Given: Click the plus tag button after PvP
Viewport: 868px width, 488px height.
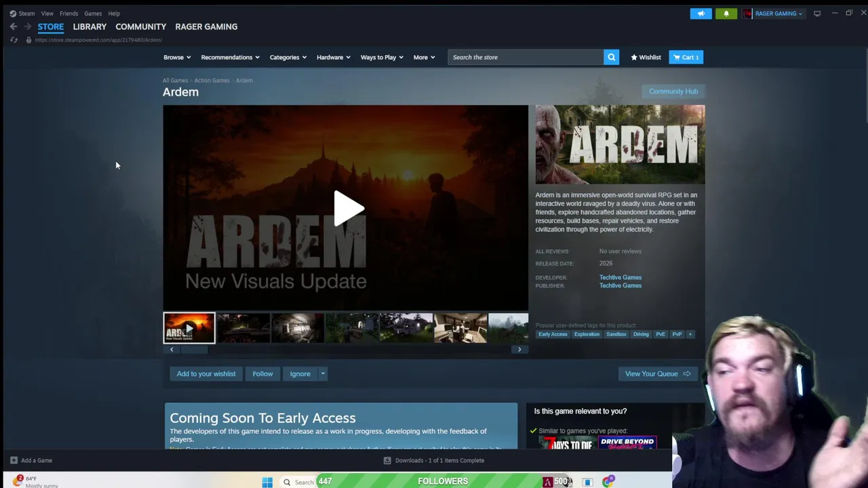Looking at the screenshot, I should pyautogui.click(x=690, y=334).
